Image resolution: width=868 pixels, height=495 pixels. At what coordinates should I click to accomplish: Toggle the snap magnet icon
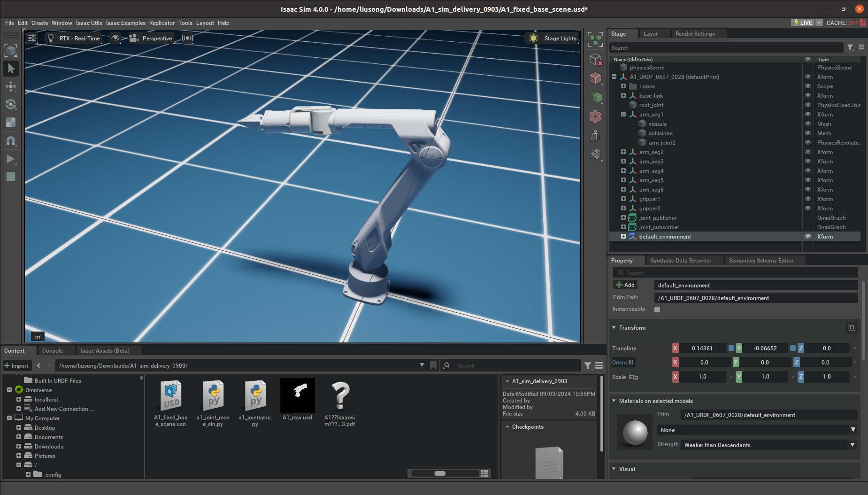pyautogui.click(x=11, y=140)
